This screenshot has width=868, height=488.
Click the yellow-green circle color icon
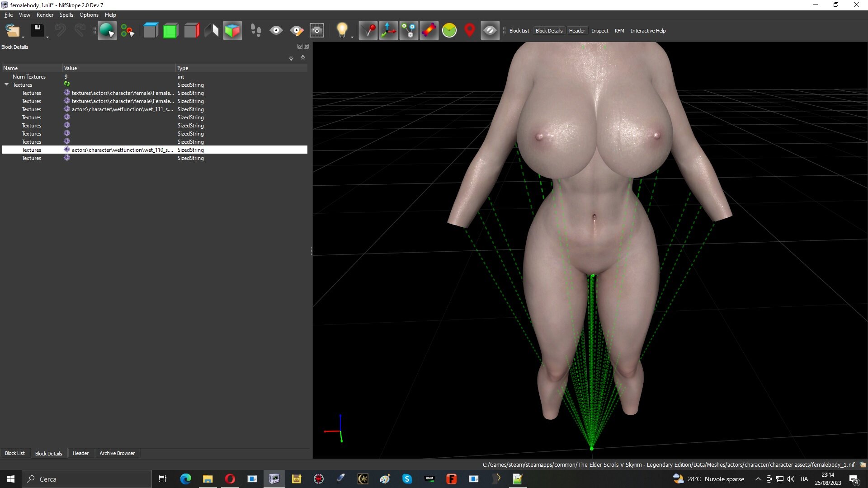tap(449, 31)
